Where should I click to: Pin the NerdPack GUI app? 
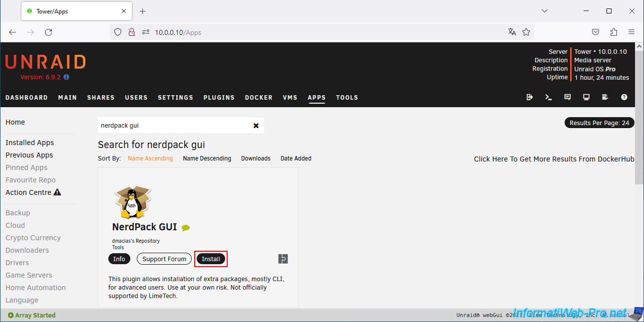point(283,259)
